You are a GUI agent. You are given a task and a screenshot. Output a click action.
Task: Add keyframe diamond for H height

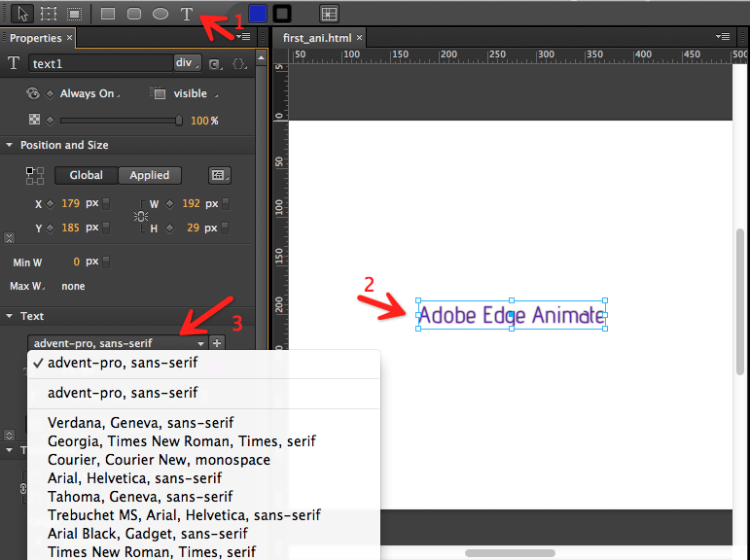pos(170,228)
